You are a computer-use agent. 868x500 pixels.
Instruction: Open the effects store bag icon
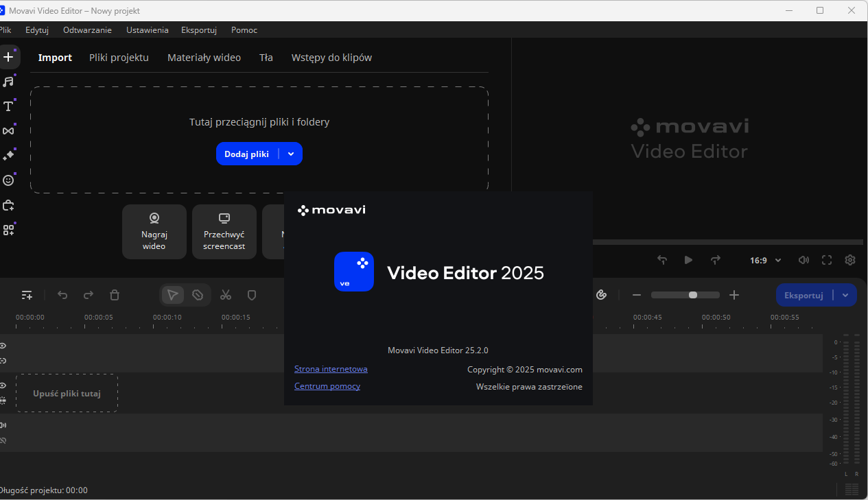point(8,205)
